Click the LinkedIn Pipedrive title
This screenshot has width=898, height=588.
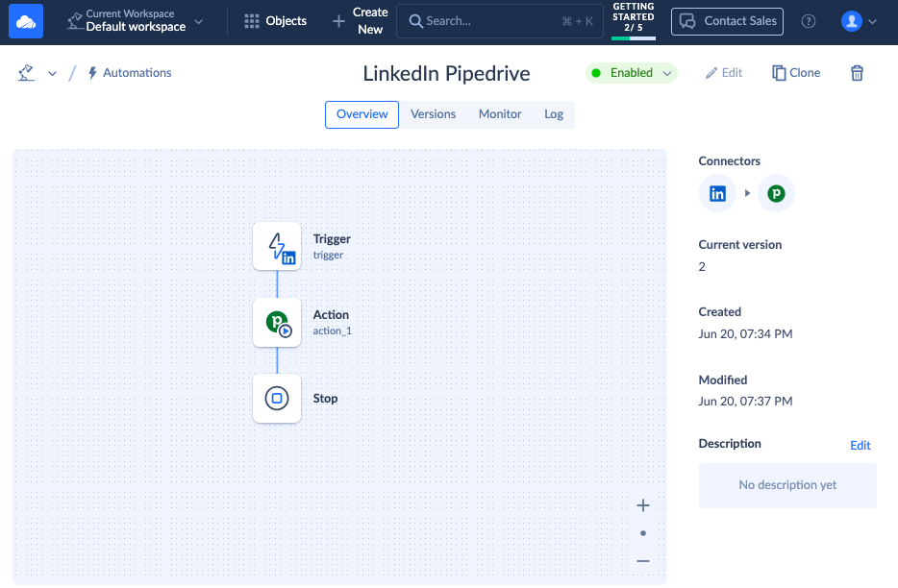(446, 73)
